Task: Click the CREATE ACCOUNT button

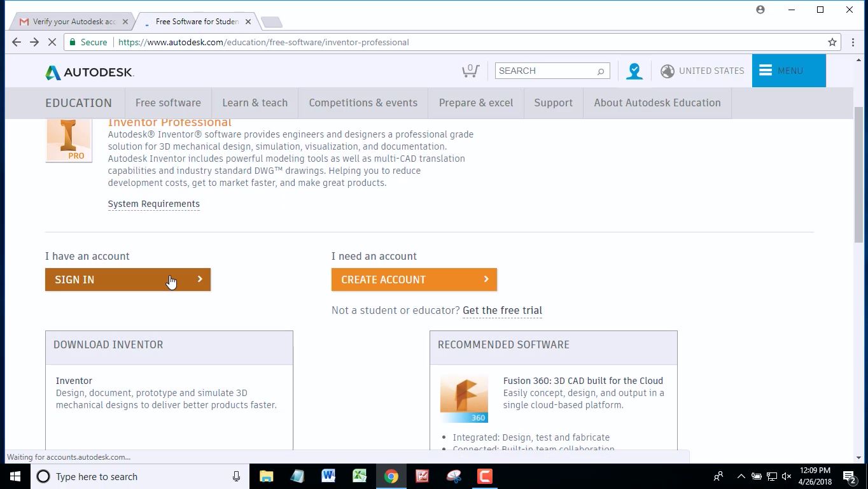Action: tap(414, 280)
